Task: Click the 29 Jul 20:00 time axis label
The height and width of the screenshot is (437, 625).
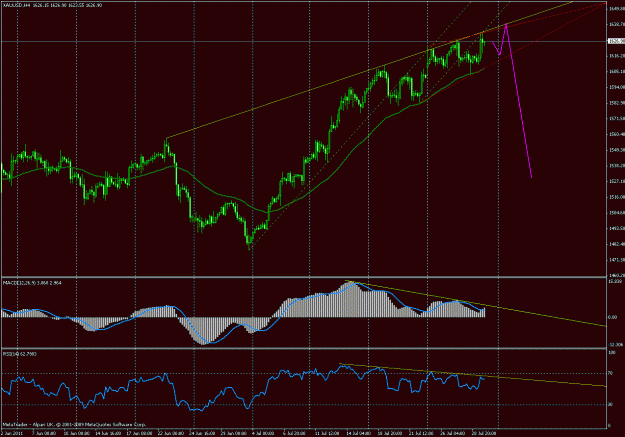Action: [x=484, y=433]
